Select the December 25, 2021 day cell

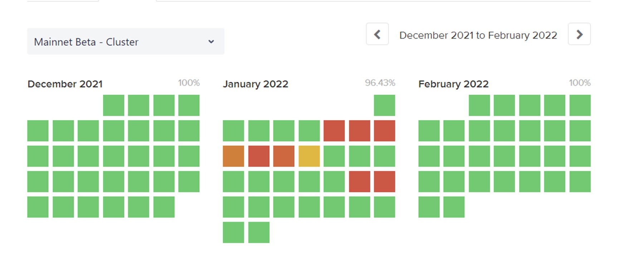pyautogui.click(x=189, y=182)
